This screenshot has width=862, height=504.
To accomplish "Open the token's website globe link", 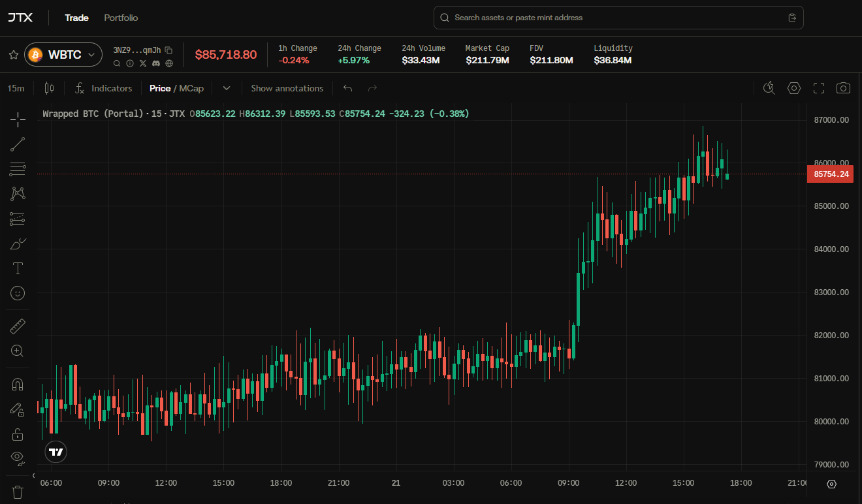I will coord(169,63).
